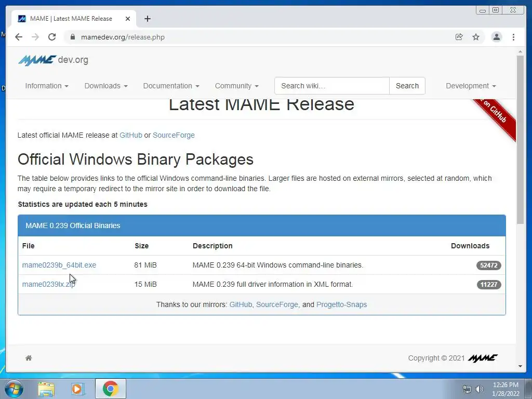Open the share page icon in address bar
This screenshot has height=399, width=532.
pos(459,37)
